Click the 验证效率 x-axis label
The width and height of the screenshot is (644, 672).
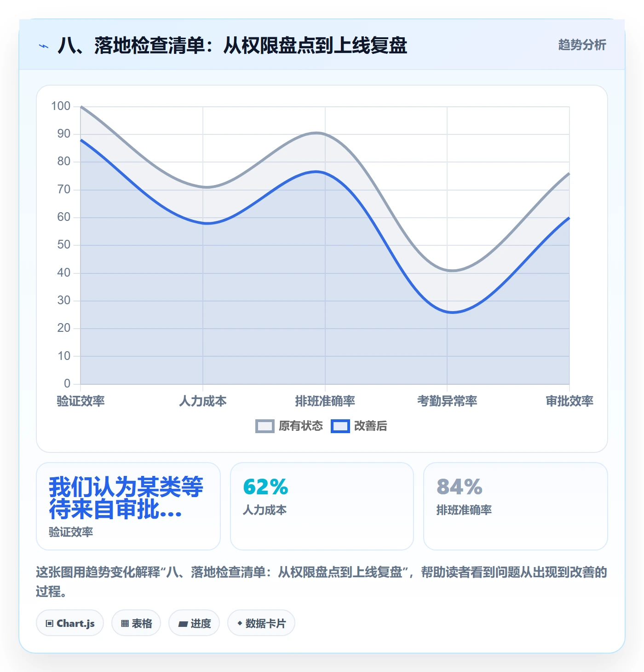pyautogui.click(x=81, y=401)
